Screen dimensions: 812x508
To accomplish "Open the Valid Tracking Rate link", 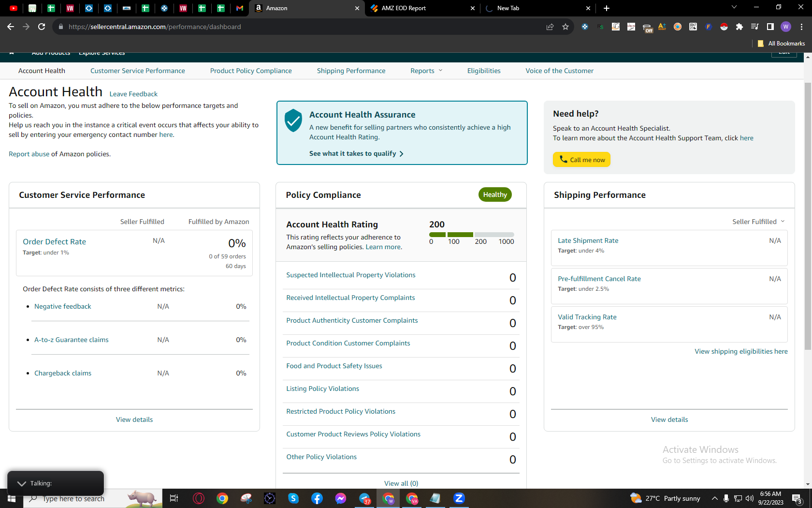I will (x=587, y=317).
